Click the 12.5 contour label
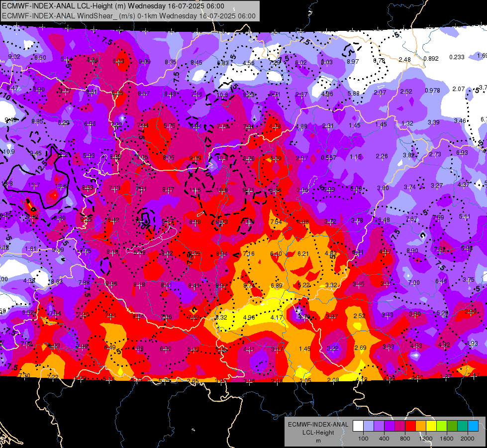The image size is (487, 448). (41, 168)
